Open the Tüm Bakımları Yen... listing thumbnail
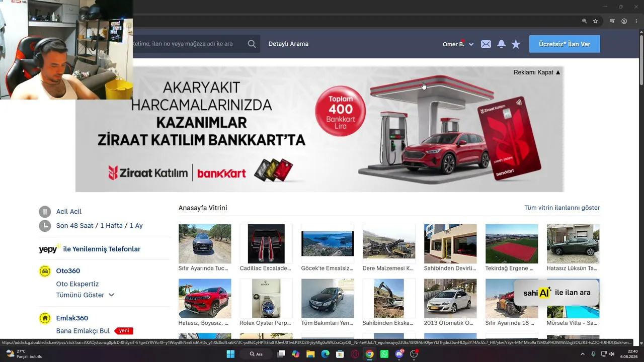The height and width of the screenshot is (362, 644). pos(328,299)
